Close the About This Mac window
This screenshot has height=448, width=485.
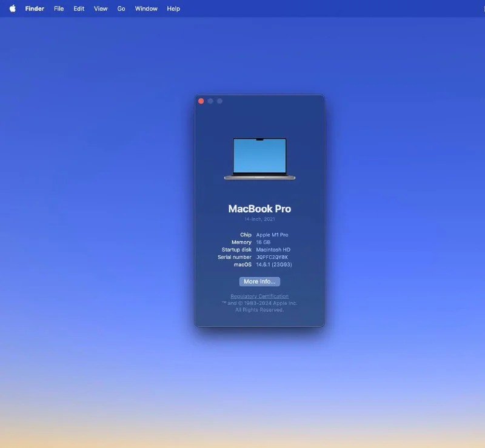(201, 101)
